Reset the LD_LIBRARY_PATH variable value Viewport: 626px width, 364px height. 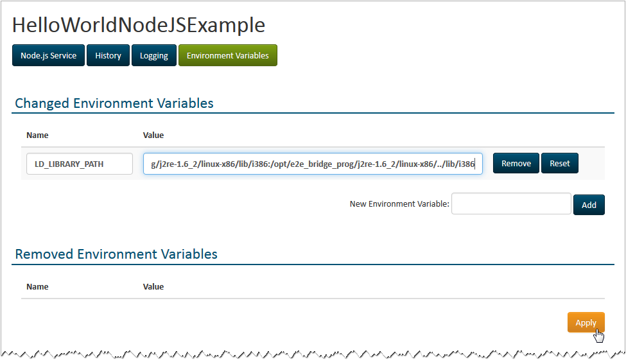tap(559, 164)
